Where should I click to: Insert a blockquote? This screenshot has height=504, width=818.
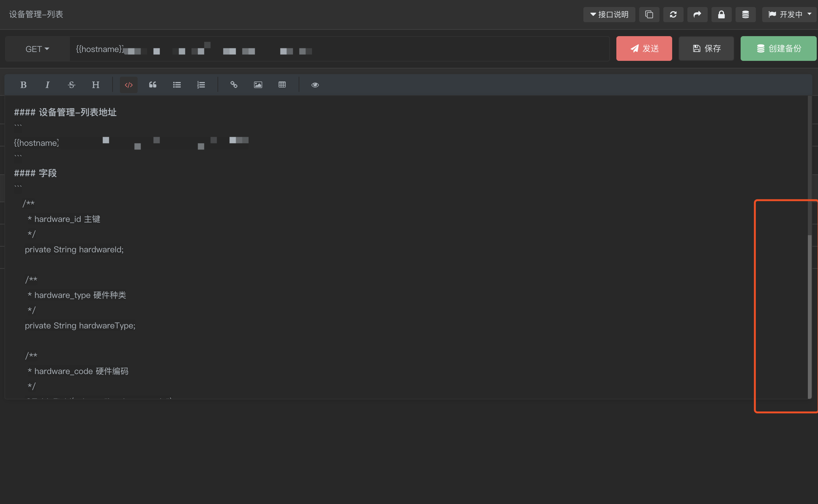pyautogui.click(x=153, y=85)
